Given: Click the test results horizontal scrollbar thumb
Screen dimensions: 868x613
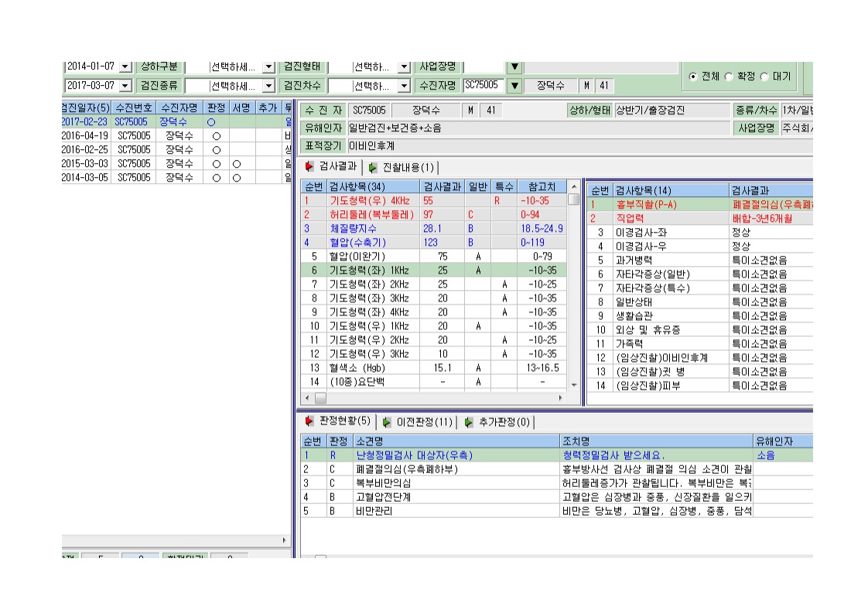Looking at the screenshot, I should [x=320, y=398].
